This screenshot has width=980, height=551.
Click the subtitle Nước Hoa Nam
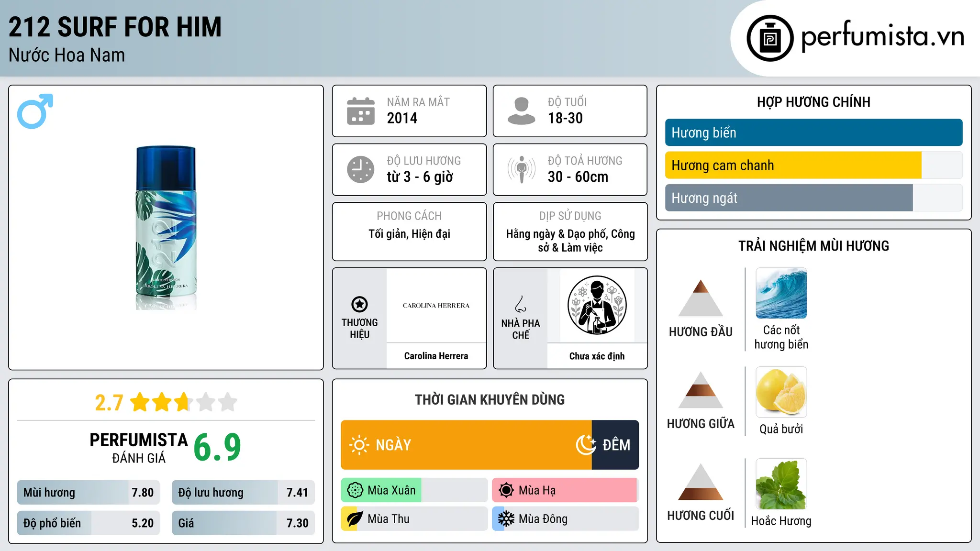pos(67,55)
